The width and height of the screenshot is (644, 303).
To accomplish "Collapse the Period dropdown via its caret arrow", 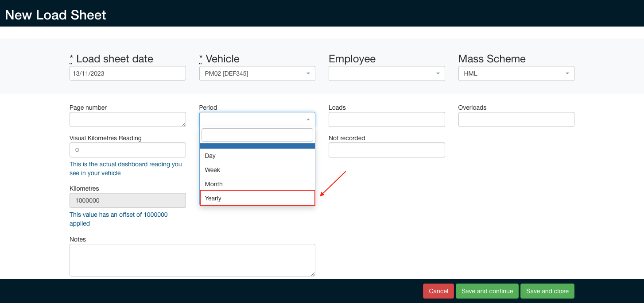I will point(308,119).
